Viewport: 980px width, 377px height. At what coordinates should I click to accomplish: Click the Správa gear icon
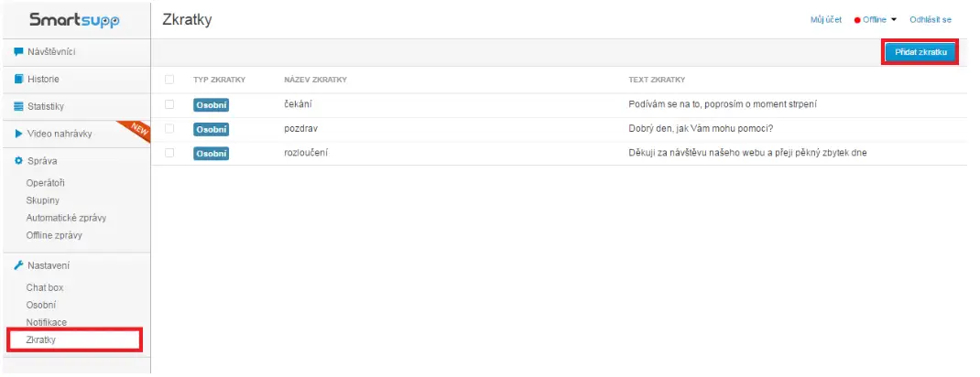[18, 160]
